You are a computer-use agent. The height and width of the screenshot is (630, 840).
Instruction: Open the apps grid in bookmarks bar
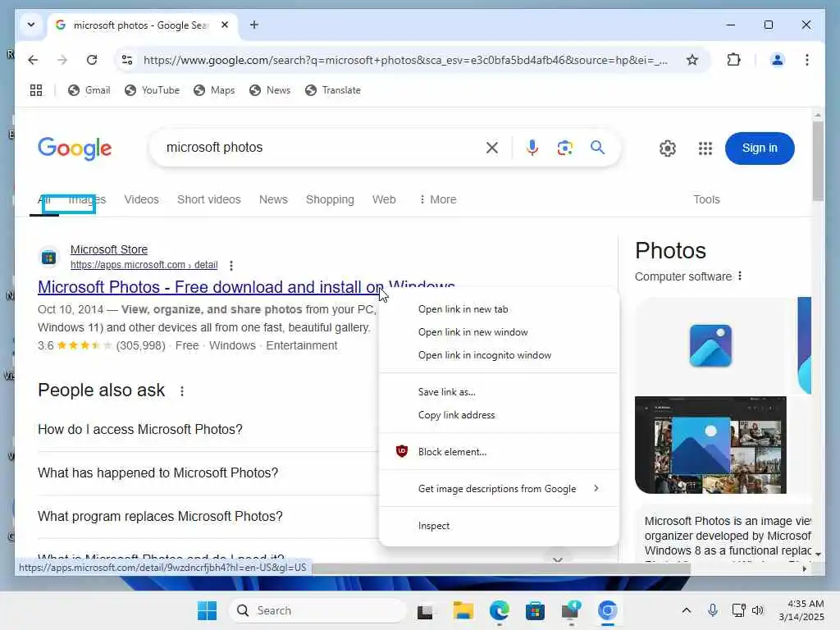tap(36, 90)
